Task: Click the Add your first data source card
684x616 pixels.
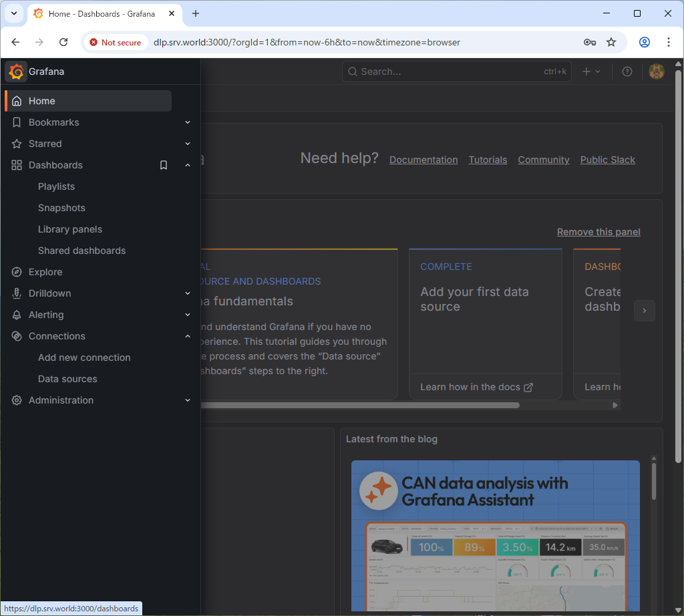Action: coord(485,324)
